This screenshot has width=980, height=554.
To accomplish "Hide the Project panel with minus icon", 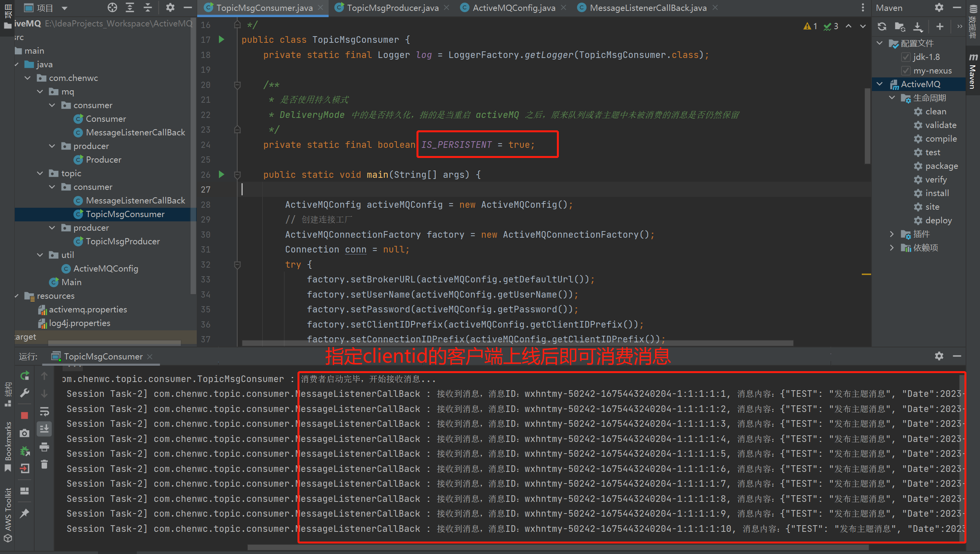I will click(188, 7).
